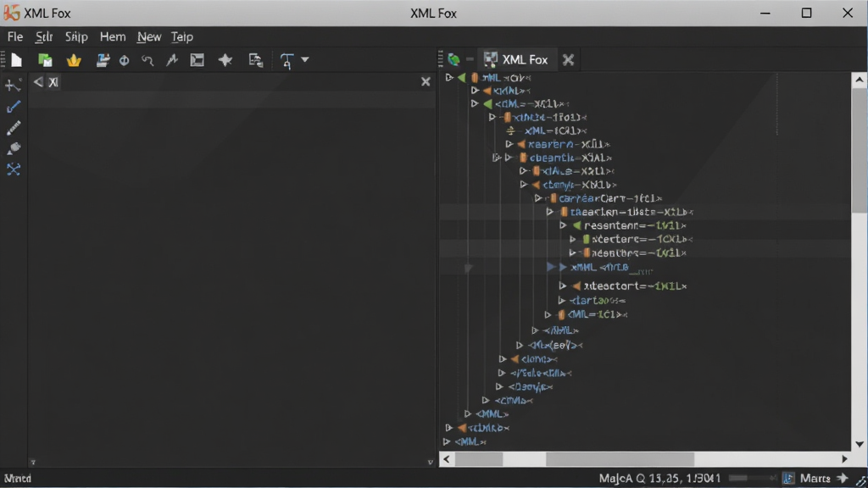Select the blue crossed-nodes sidebar tool
The width and height of the screenshot is (868, 488).
point(14,169)
